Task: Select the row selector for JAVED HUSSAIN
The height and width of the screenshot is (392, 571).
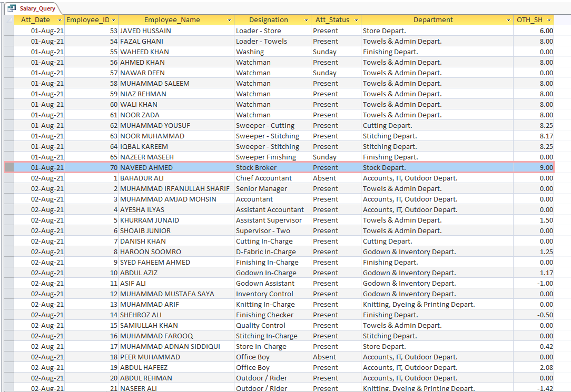Action: click(9, 31)
